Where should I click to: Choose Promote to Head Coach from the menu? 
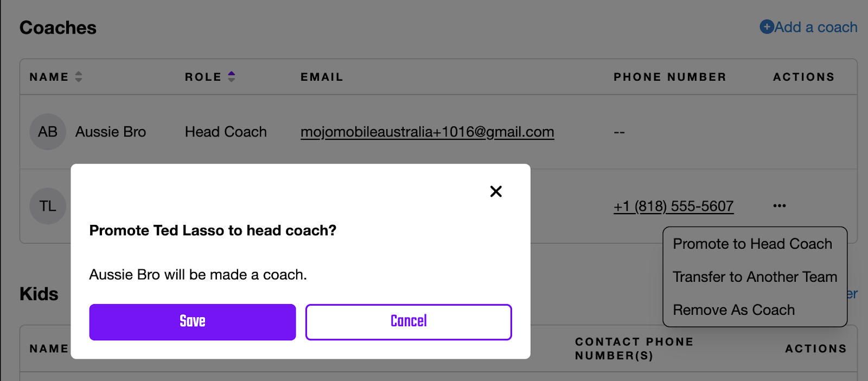click(x=752, y=244)
